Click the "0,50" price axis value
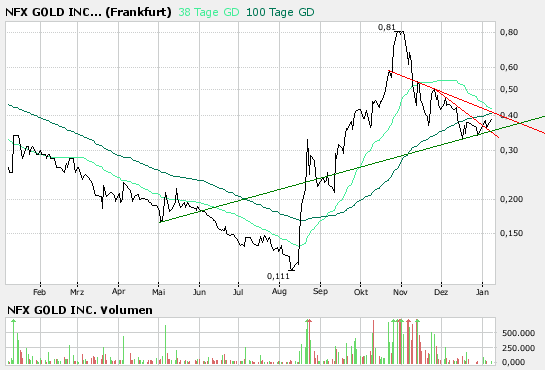 click(x=509, y=89)
